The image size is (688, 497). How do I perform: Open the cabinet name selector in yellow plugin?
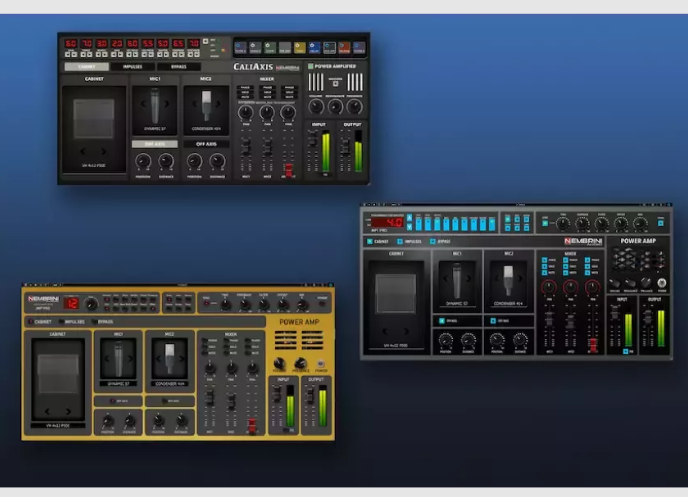point(58,424)
